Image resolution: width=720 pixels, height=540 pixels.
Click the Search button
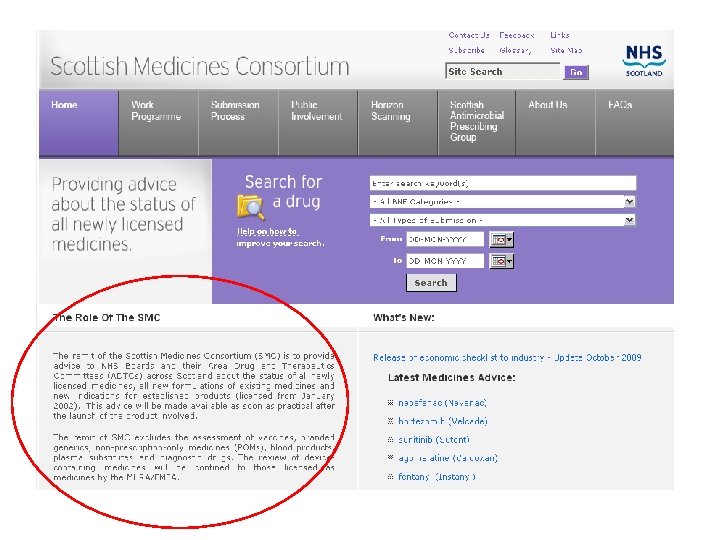click(431, 283)
